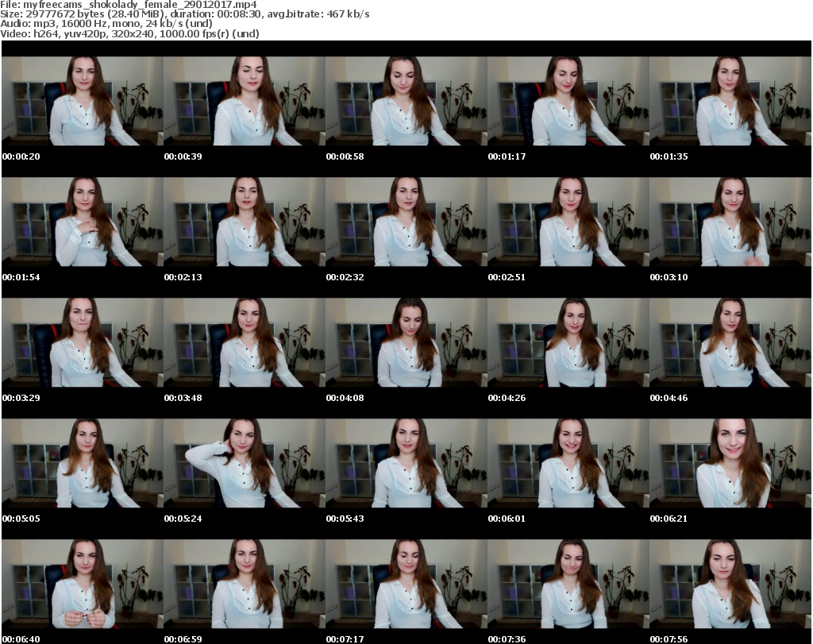Select the thumbnail above timestamp 00:07:36
813x644 pixels.
tap(568, 584)
